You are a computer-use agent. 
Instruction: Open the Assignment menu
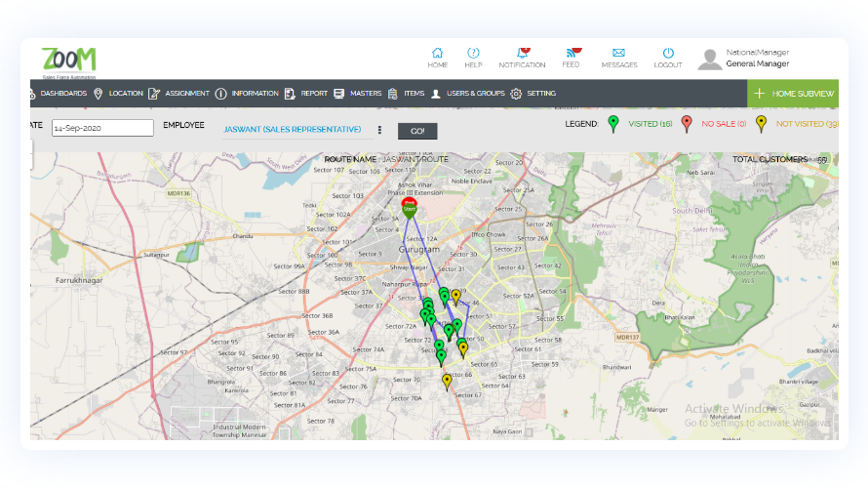(x=179, y=94)
